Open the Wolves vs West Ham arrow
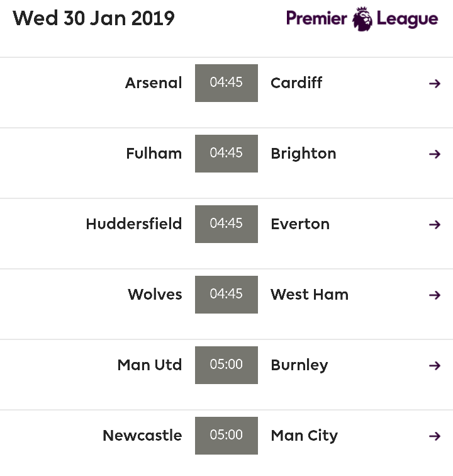The width and height of the screenshot is (453, 476). pos(435,295)
